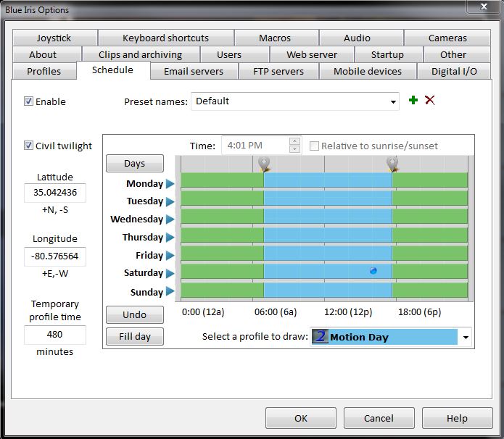Open the profile to draw dropdown arrow
Image resolution: width=504 pixels, height=439 pixels.
[x=466, y=337]
